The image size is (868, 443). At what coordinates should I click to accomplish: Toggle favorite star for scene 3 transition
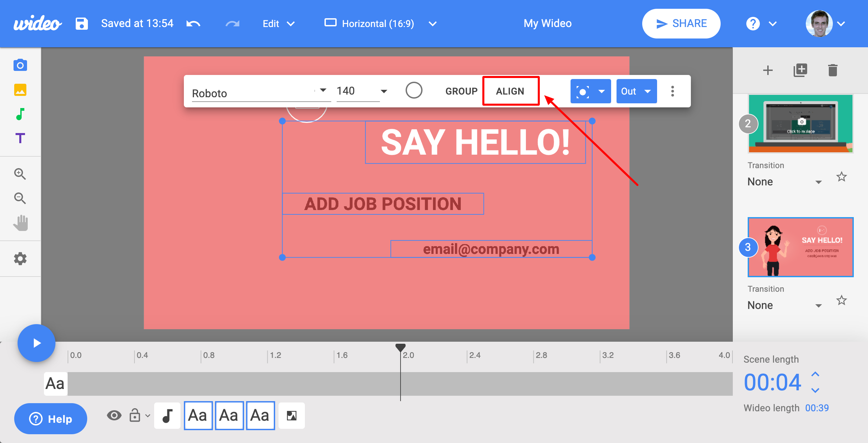point(841,300)
